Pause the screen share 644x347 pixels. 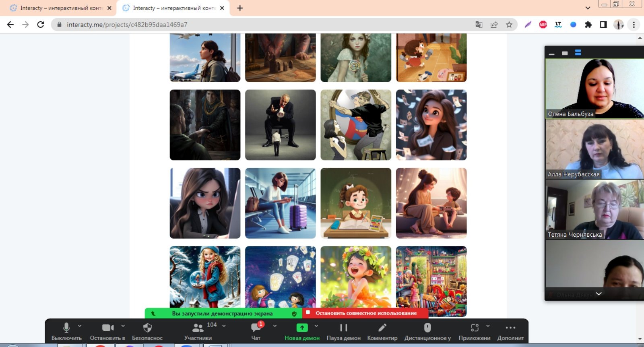[x=343, y=328]
